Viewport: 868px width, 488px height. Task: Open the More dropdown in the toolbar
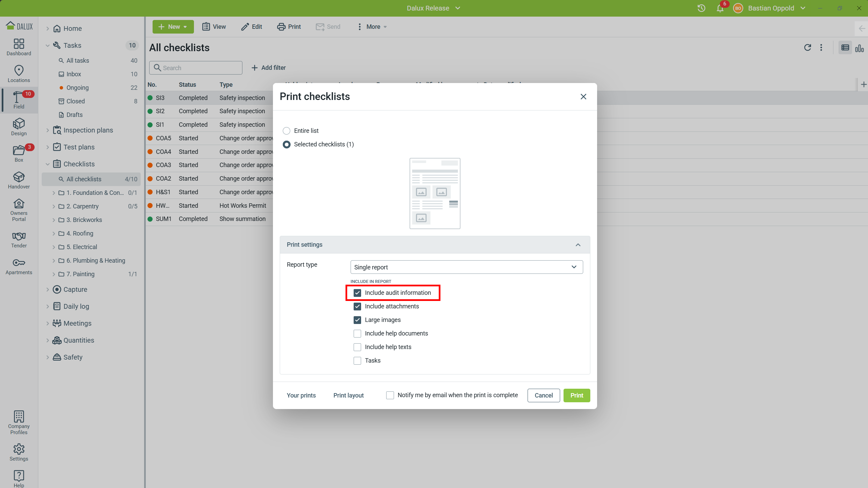tap(372, 27)
